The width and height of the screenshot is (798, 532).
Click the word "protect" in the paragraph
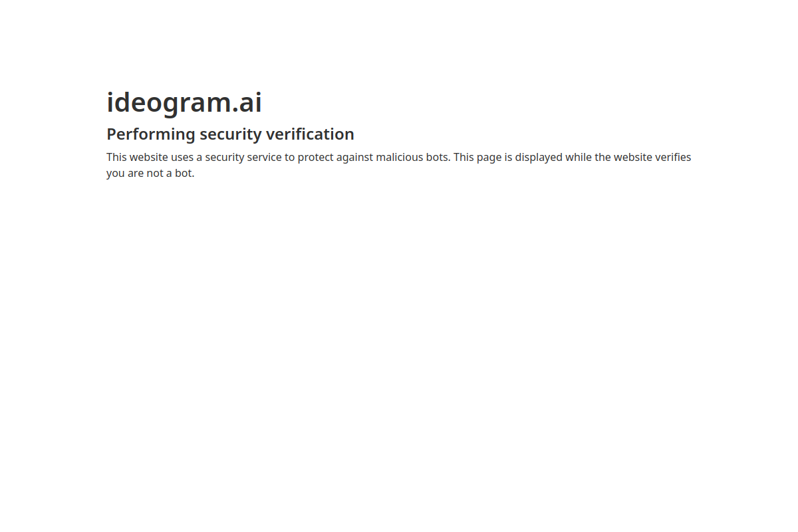coord(315,158)
